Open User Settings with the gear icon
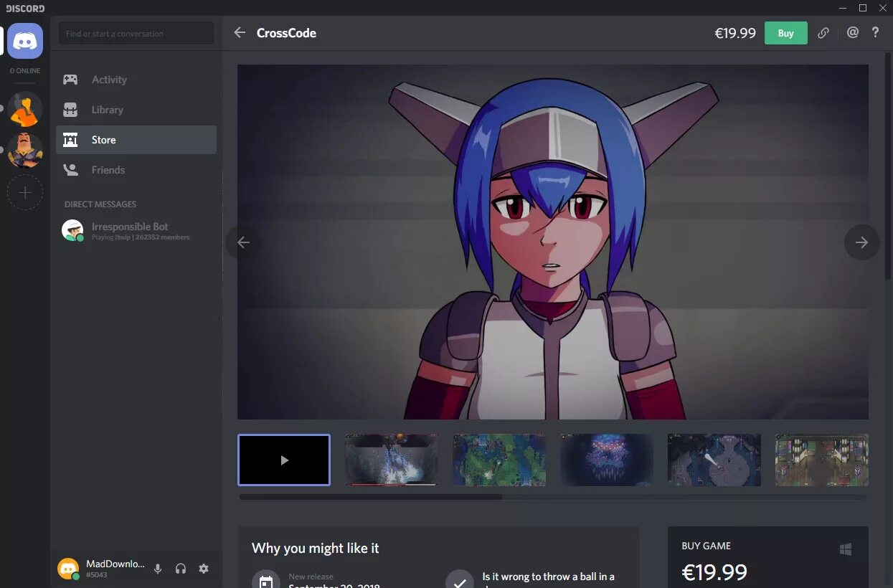The image size is (893, 588). click(x=204, y=569)
